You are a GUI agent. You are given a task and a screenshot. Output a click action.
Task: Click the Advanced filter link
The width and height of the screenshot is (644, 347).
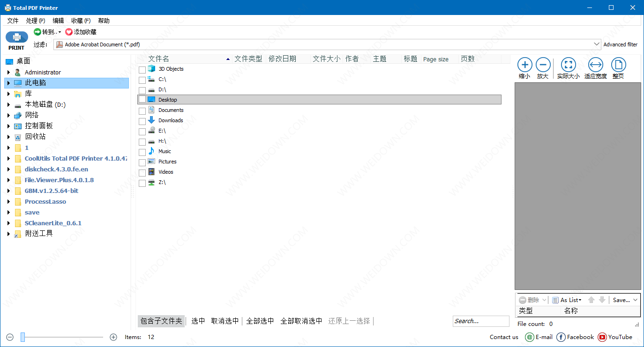(x=620, y=44)
